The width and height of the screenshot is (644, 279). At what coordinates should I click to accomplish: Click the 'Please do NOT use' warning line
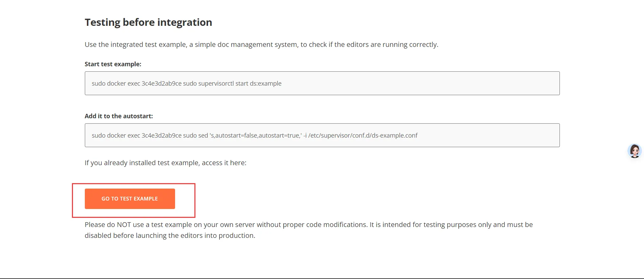coord(308,225)
